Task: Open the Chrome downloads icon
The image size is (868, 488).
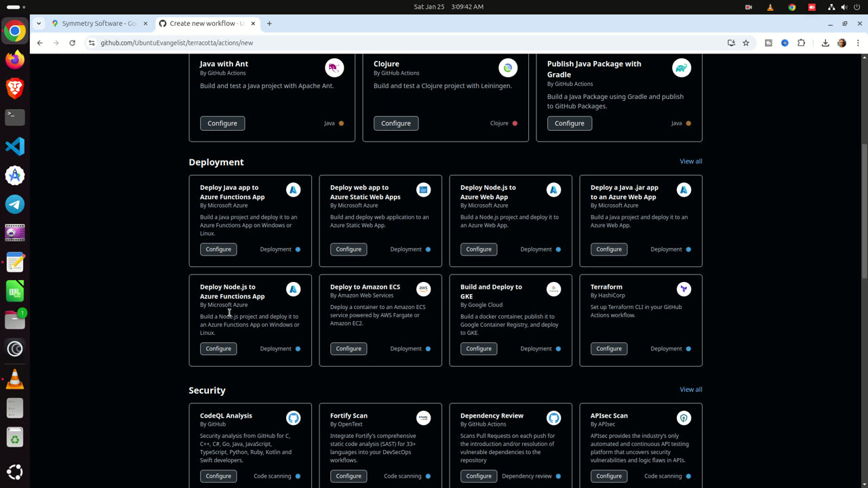Action: pyautogui.click(x=825, y=43)
